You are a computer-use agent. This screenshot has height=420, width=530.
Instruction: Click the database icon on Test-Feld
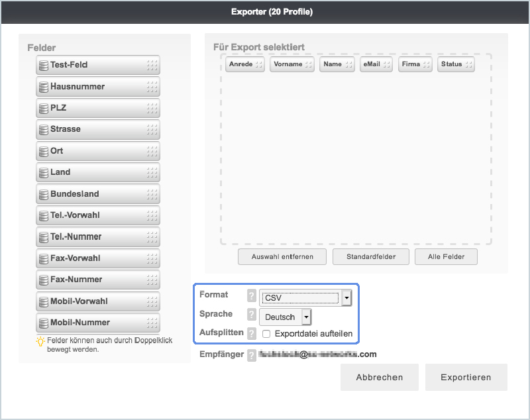(x=44, y=65)
